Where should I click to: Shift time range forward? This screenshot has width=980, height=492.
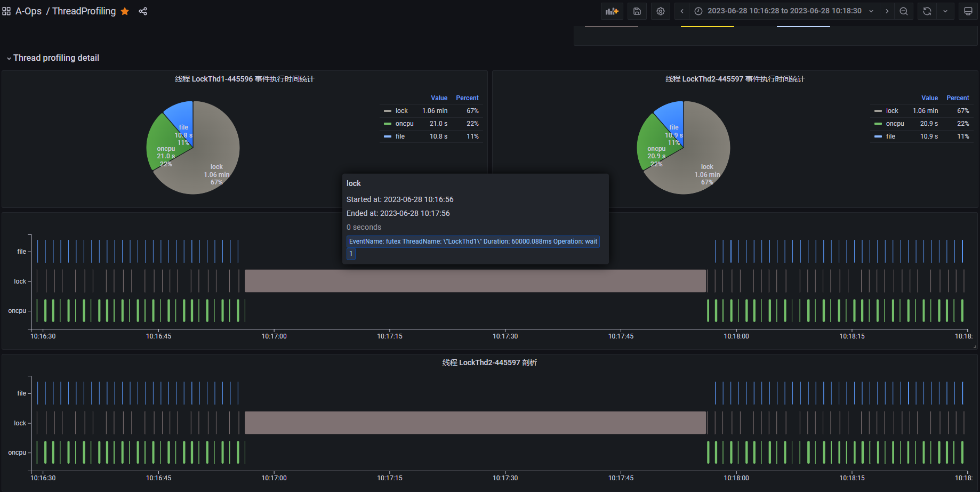coord(887,11)
